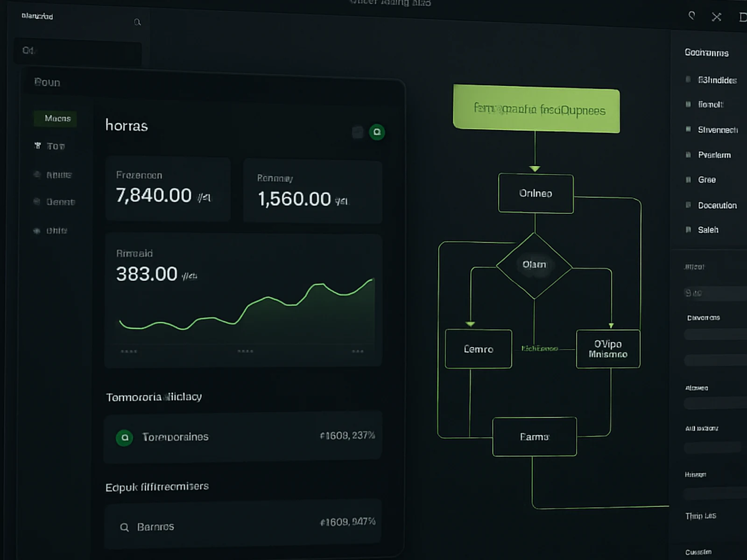747x560 pixels.
Task: Click the green circular icon next to horras
Action: click(x=377, y=132)
